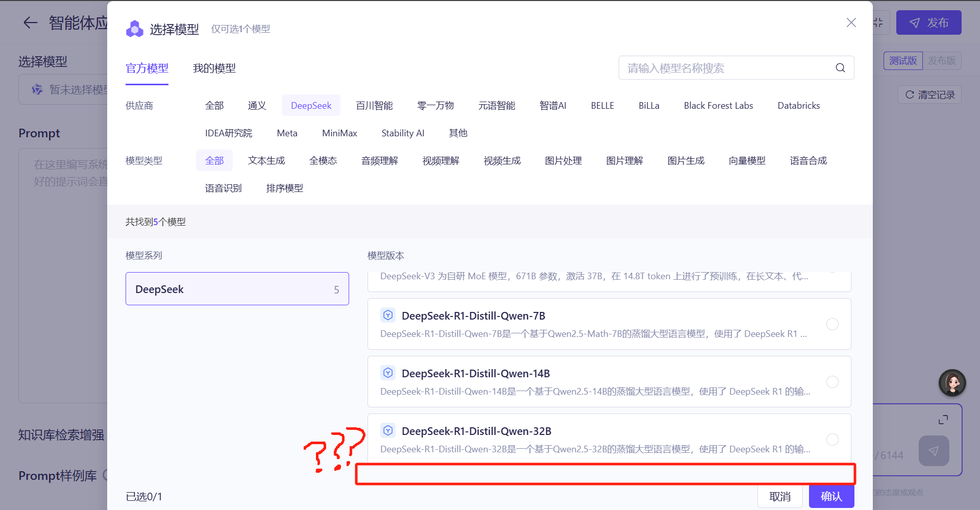
Task: Click the model name search field
Action: click(x=736, y=68)
